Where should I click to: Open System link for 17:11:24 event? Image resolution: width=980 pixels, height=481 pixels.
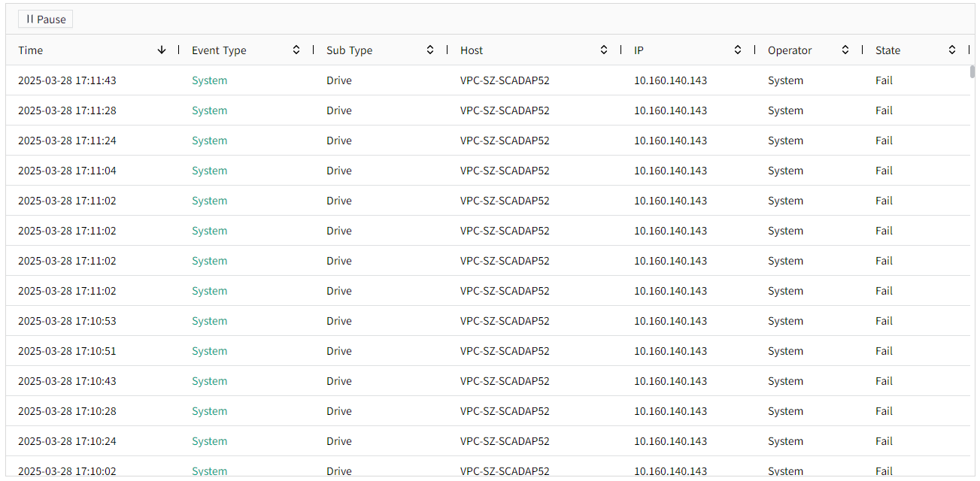click(x=209, y=141)
